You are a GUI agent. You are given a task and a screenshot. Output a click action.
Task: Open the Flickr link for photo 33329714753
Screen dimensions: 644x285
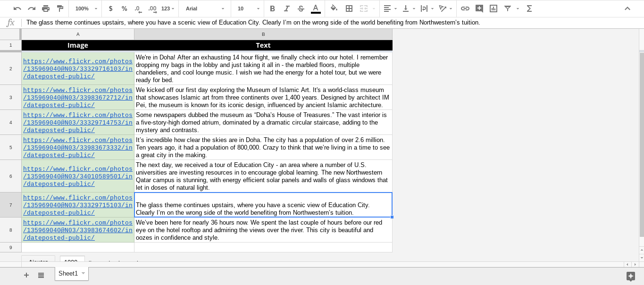(78, 123)
